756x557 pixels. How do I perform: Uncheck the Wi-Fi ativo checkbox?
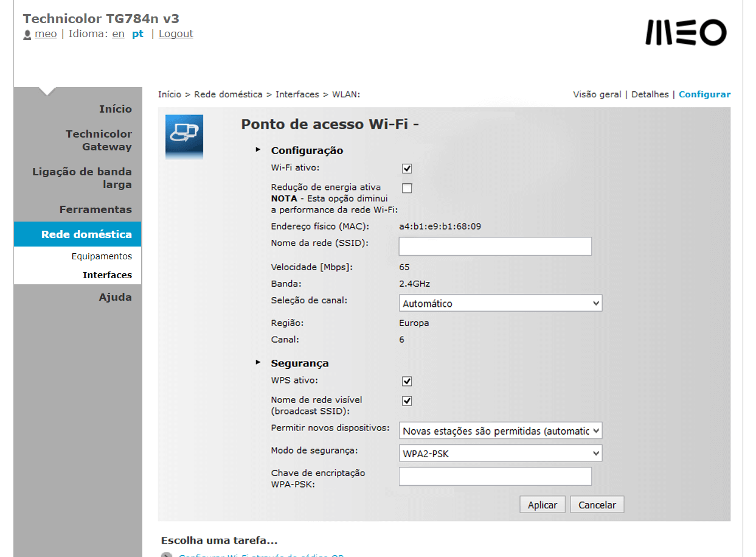point(407,169)
